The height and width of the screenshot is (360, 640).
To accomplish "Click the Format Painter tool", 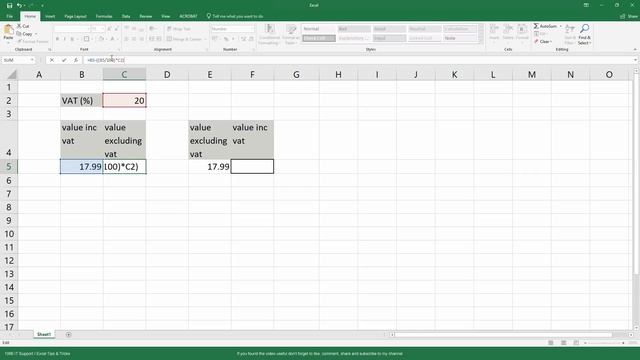I will coord(33,41).
